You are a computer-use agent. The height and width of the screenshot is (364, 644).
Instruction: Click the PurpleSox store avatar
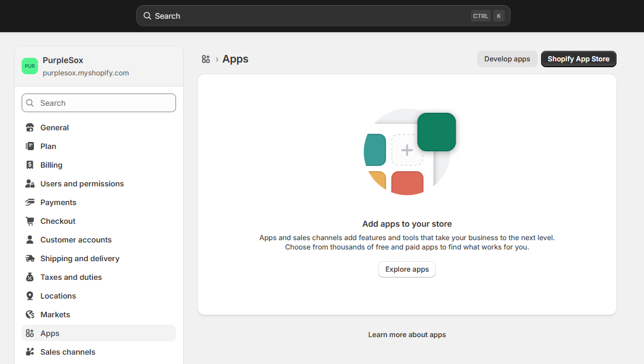(30, 66)
